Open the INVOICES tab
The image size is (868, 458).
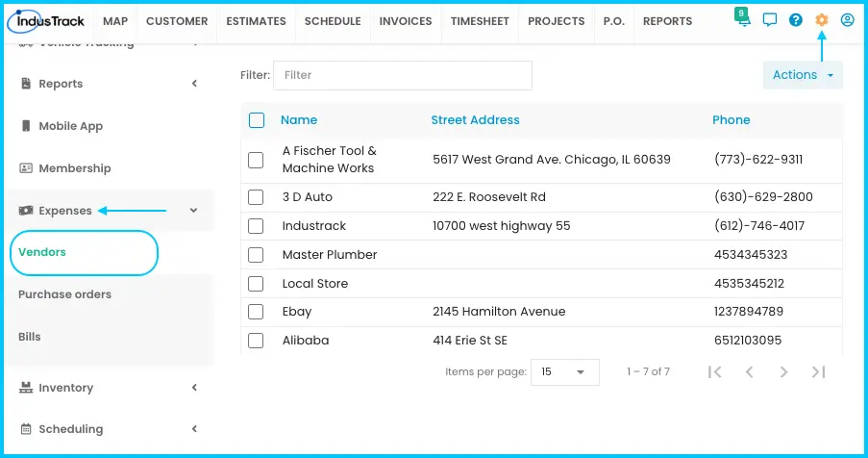click(x=406, y=21)
